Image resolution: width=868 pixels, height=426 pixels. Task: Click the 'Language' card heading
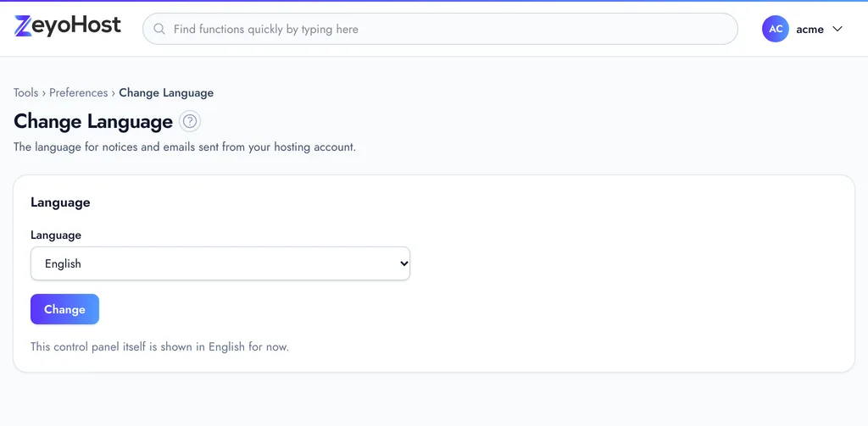(60, 202)
